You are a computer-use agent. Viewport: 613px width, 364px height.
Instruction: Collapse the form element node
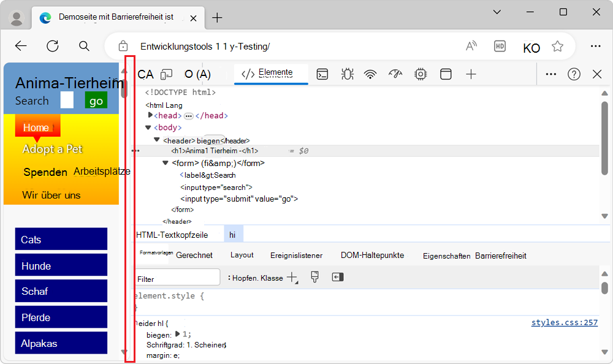166,163
